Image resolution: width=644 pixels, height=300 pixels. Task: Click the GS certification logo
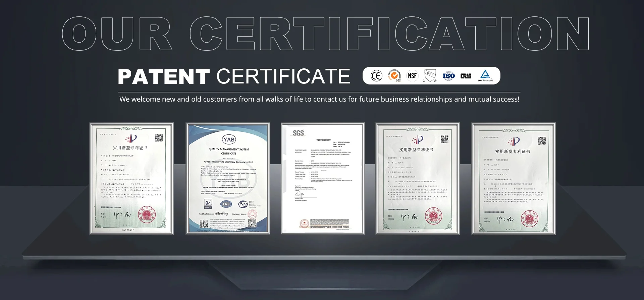pyautogui.click(x=466, y=76)
